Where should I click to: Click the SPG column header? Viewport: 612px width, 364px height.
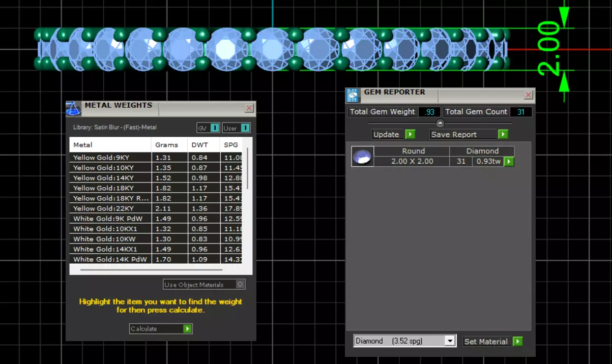[231, 145]
